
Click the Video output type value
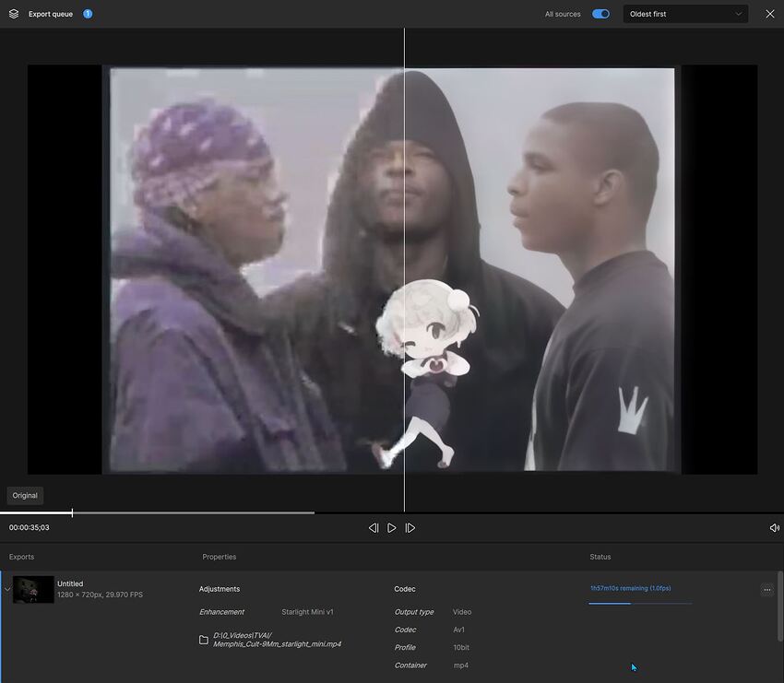(462, 612)
